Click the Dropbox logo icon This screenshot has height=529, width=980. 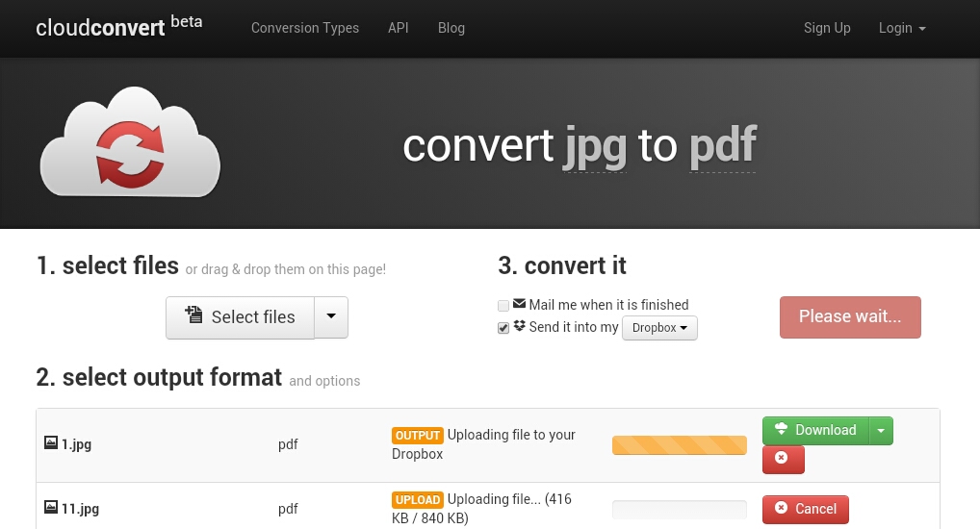[520, 326]
